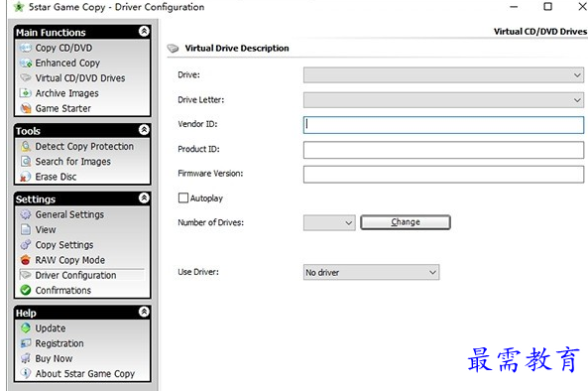Screen dimensions: 588x391
Task: Open View settings
Action: click(46, 229)
